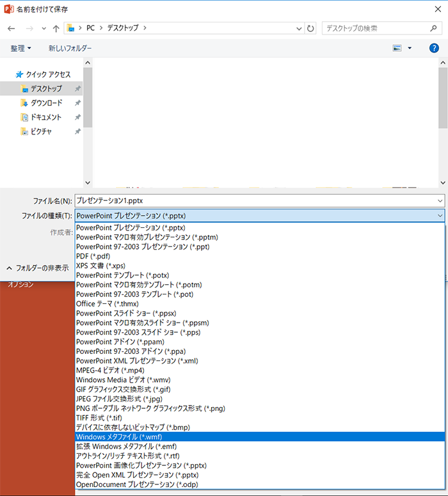
Task: Choose MPEG-4 ビデオ (*.mp4)
Action: (260, 370)
